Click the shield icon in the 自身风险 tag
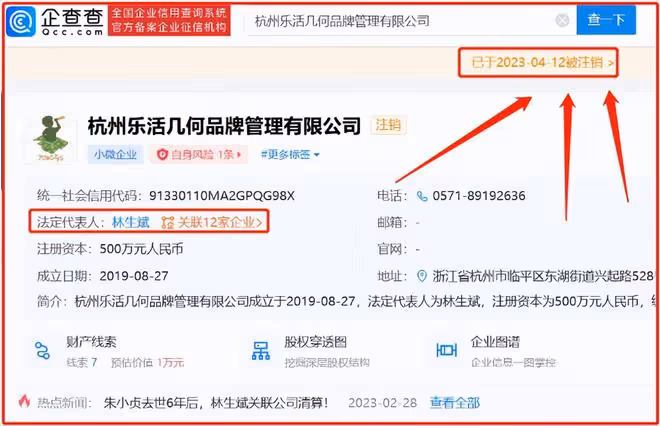 162,154
